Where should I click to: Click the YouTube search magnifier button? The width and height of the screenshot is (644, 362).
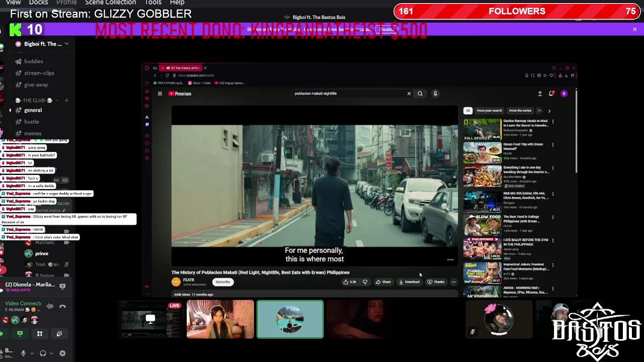(x=420, y=94)
